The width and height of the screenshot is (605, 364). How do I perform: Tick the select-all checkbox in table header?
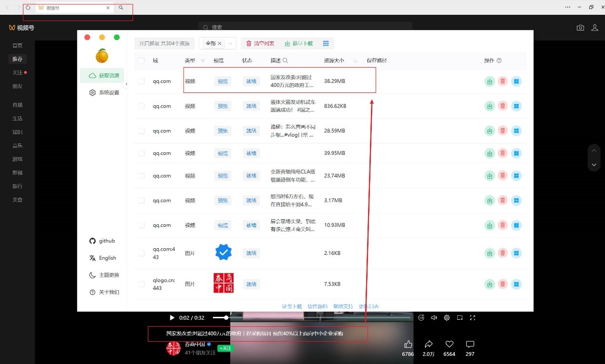coord(141,61)
